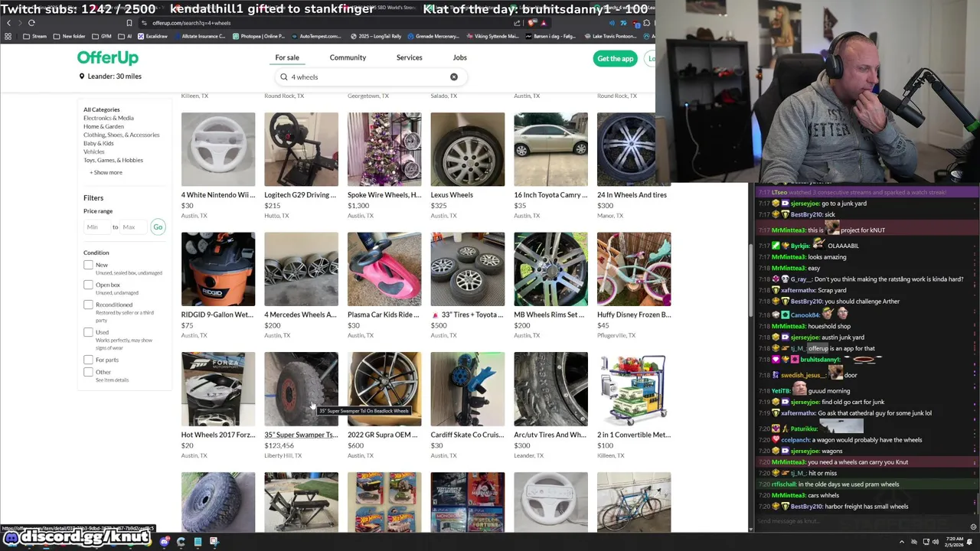Click the location pin icon beside Leander

[82, 77]
